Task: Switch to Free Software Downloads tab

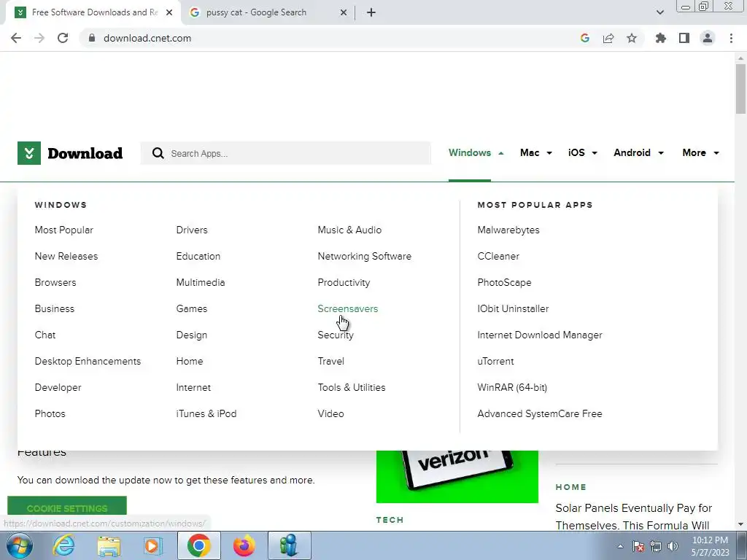Action: 95,12
